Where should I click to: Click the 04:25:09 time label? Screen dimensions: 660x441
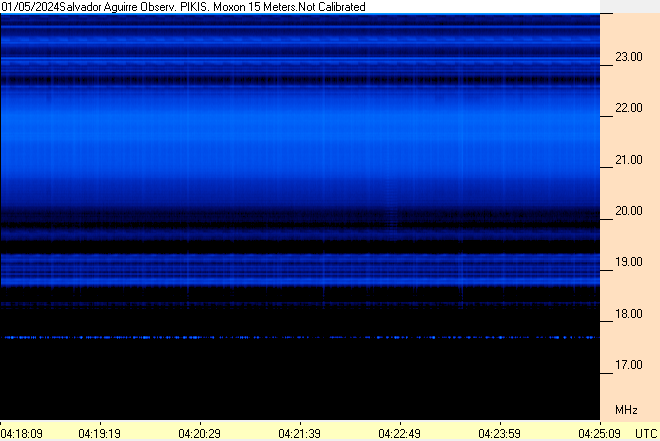pos(599,433)
